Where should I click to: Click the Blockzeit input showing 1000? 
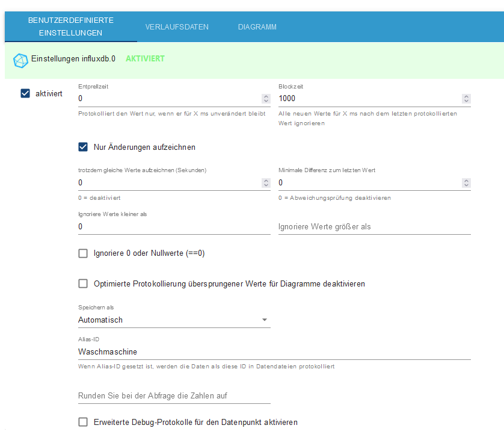tap(367, 98)
